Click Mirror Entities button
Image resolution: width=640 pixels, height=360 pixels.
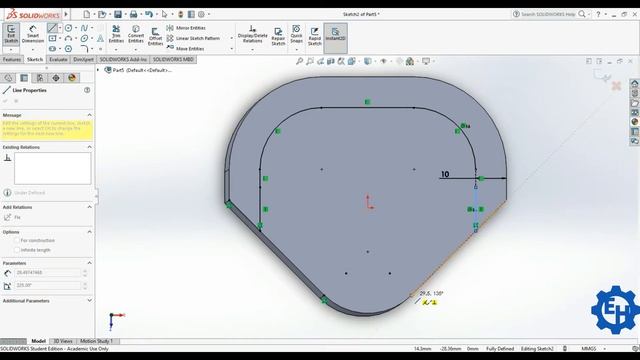coord(186,28)
